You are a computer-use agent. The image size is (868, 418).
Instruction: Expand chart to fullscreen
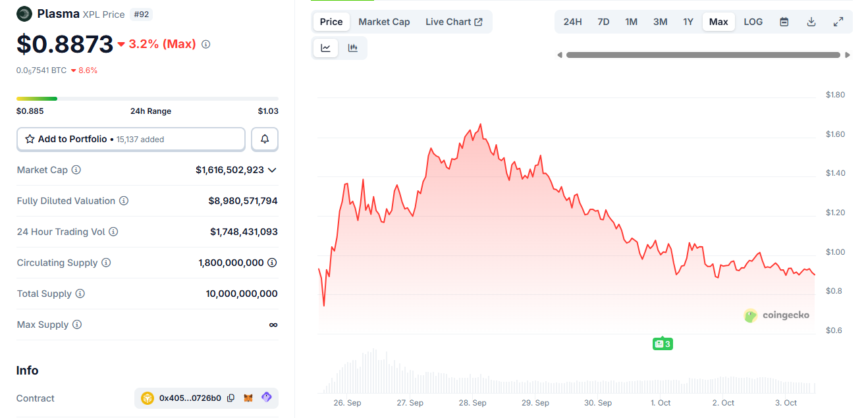(x=838, y=22)
